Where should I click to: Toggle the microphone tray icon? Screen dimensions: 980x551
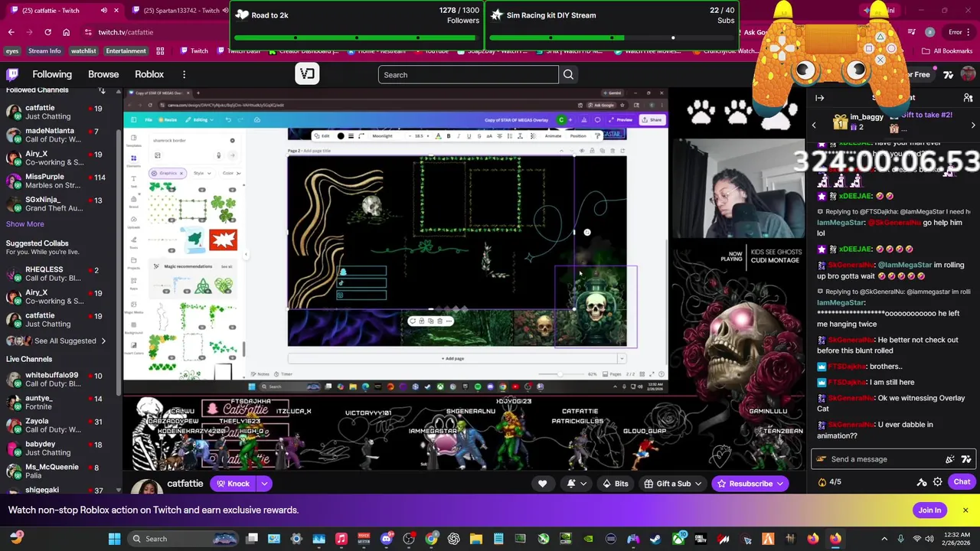coord(900,539)
